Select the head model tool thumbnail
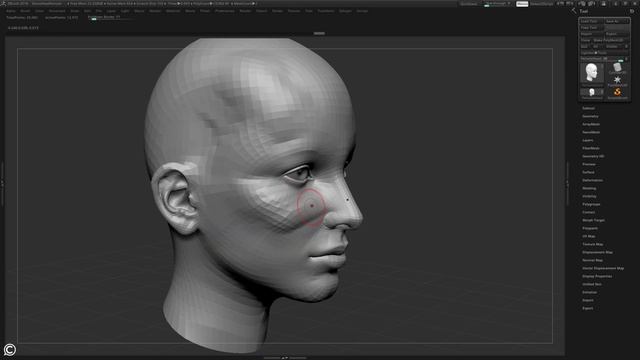 [591, 73]
